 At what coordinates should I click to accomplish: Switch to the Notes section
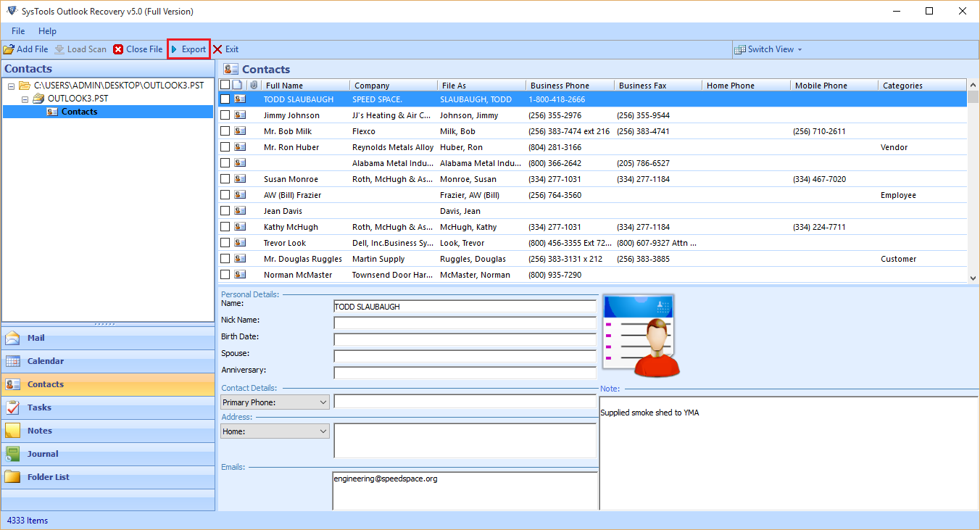pyautogui.click(x=108, y=431)
